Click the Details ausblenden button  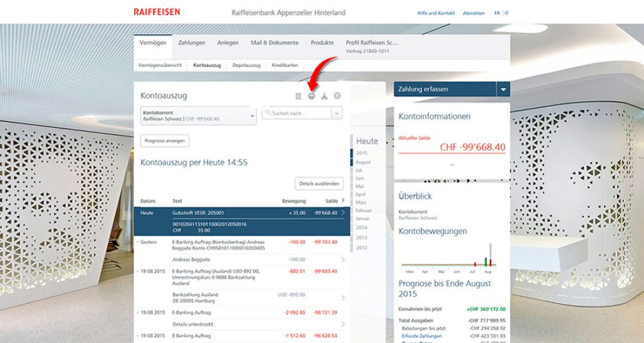[x=320, y=184]
